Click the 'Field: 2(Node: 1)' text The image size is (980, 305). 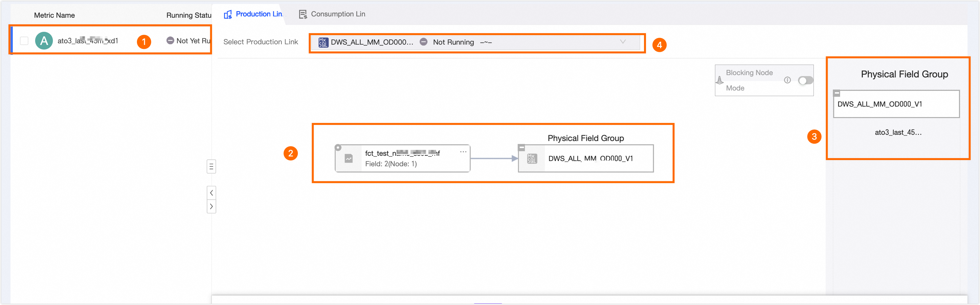pos(391,164)
